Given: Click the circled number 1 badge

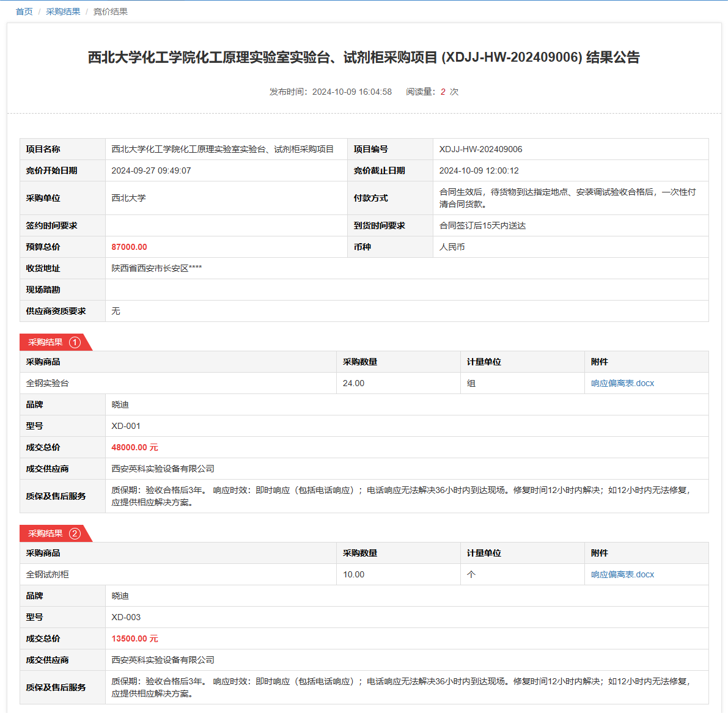Looking at the screenshot, I should pos(75,342).
